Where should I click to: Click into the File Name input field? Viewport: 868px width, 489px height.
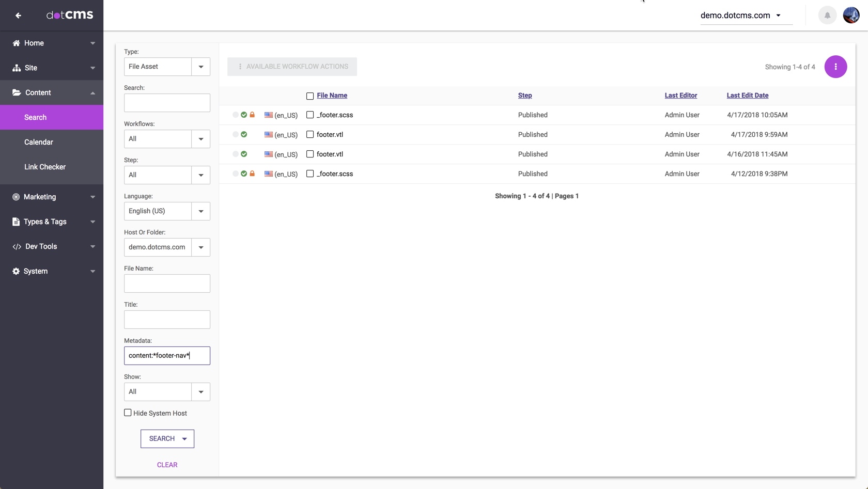pyautogui.click(x=167, y=283)
